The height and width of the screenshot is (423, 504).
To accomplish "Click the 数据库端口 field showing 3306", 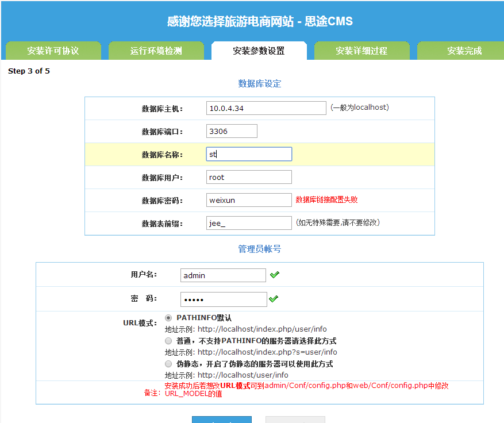I will click(232, 131).
